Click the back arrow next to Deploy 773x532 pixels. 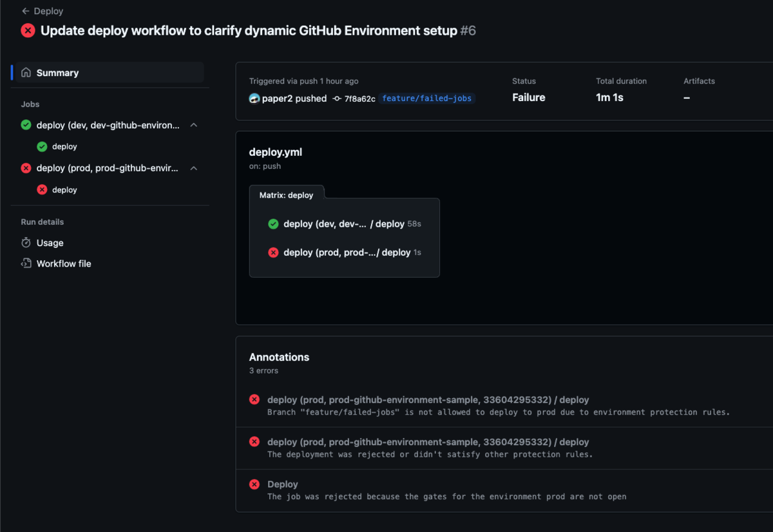[25, 11]
